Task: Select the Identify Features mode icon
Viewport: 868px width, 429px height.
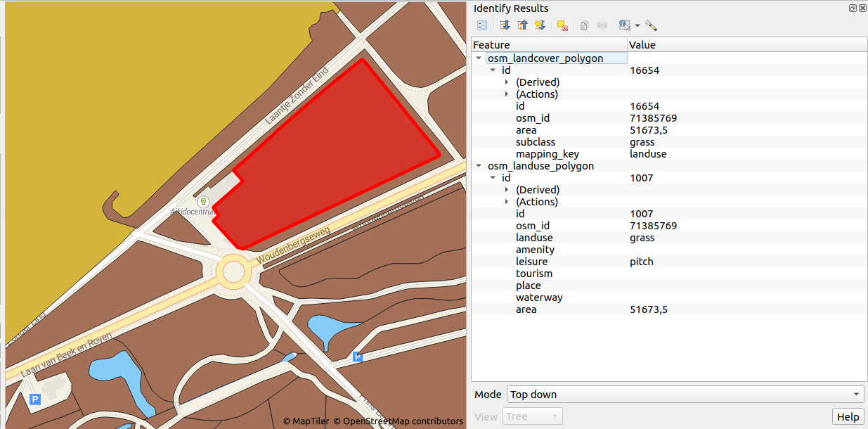Action: click(624, 25)
